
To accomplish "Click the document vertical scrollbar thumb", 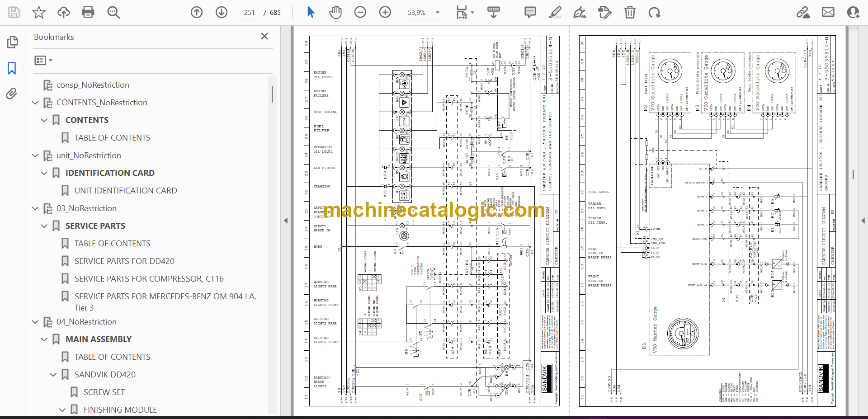I will [853, 174].
